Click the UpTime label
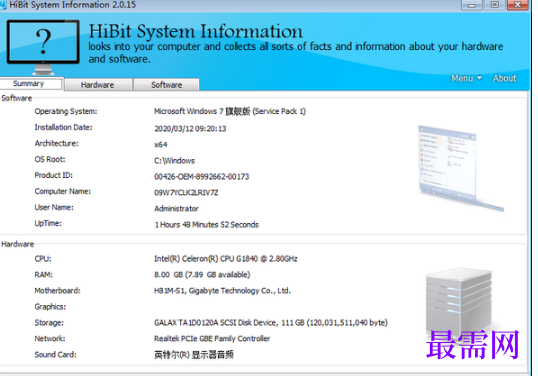 pyautogui.click(x=48, y=223)
